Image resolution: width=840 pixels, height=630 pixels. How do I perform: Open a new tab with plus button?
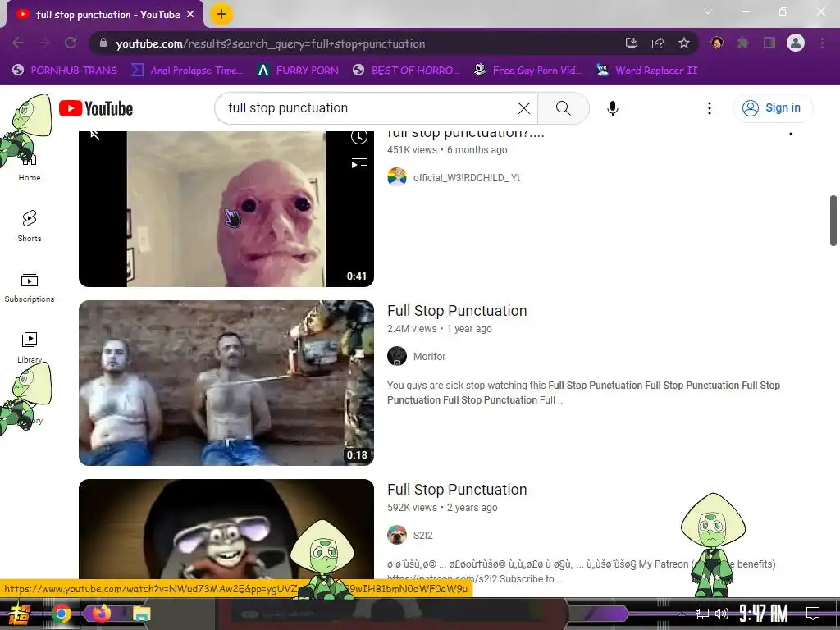tap(221, 14)
